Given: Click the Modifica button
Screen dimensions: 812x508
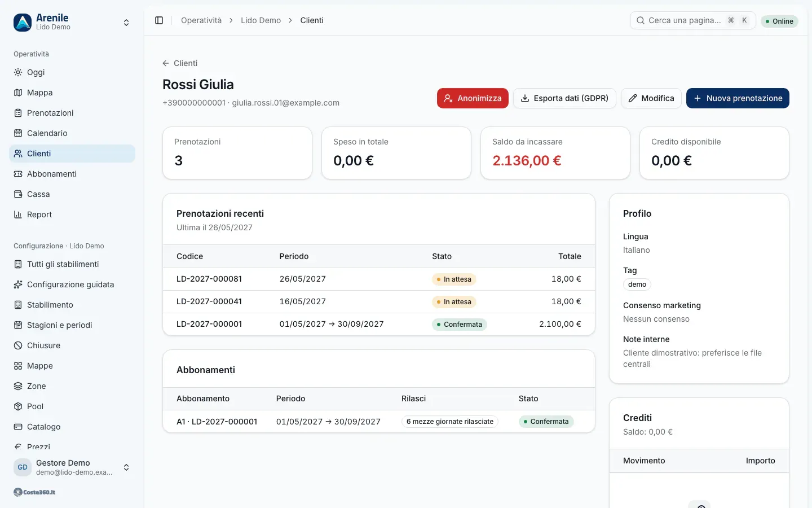Looking at the screenshot, I should coord(651,98).
